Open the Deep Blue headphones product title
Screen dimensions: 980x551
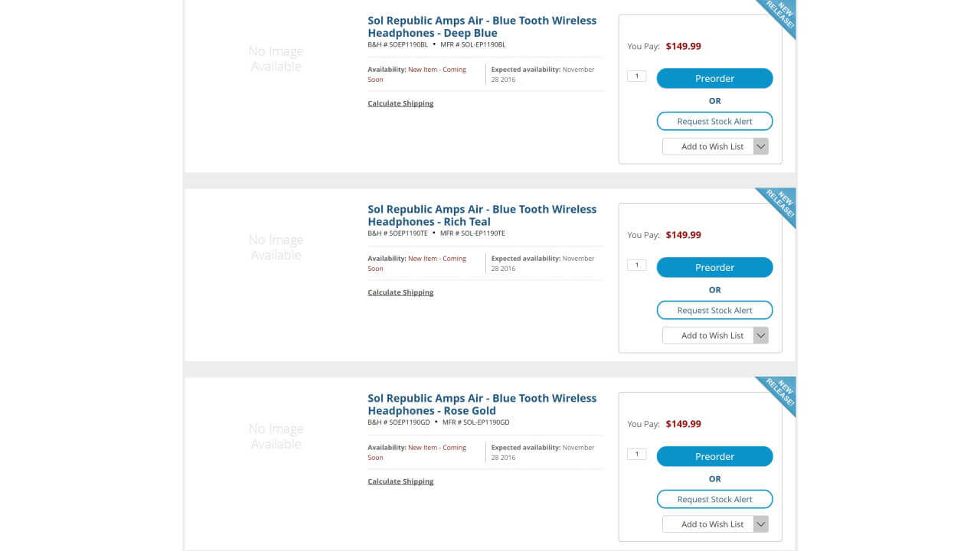(482, 27)
